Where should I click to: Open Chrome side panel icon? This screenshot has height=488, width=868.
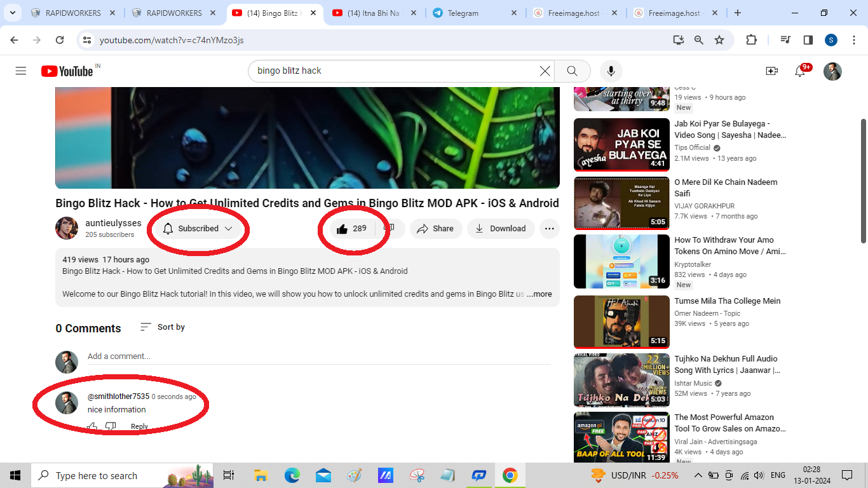point(808,40)
